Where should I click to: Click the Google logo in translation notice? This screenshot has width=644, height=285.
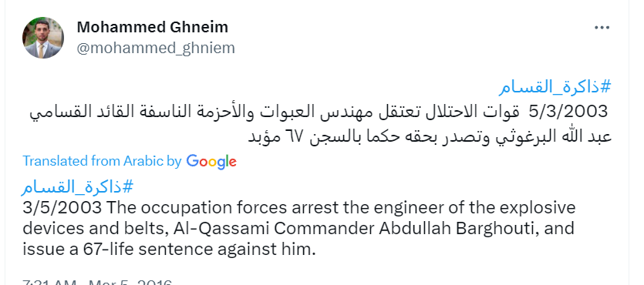click(x=211, y=162)
